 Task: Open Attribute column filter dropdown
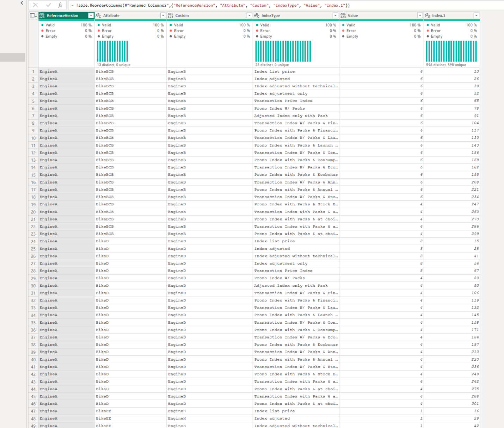(163, 15)
